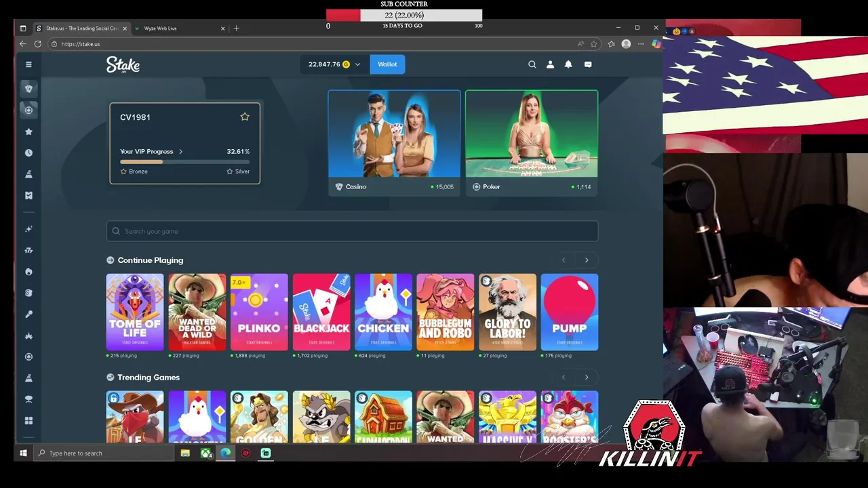Click the Search your game field
Image resolution: width=868 pixels, height=488 pixels.
coord(352,231)
